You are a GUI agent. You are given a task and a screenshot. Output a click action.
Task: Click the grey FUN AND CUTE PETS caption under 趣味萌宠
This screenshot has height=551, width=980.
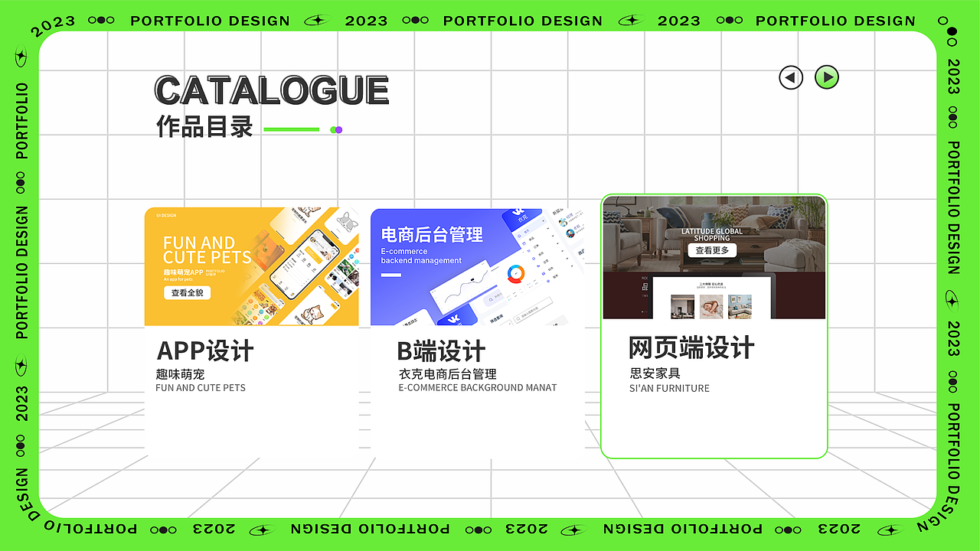pos(201,388)
